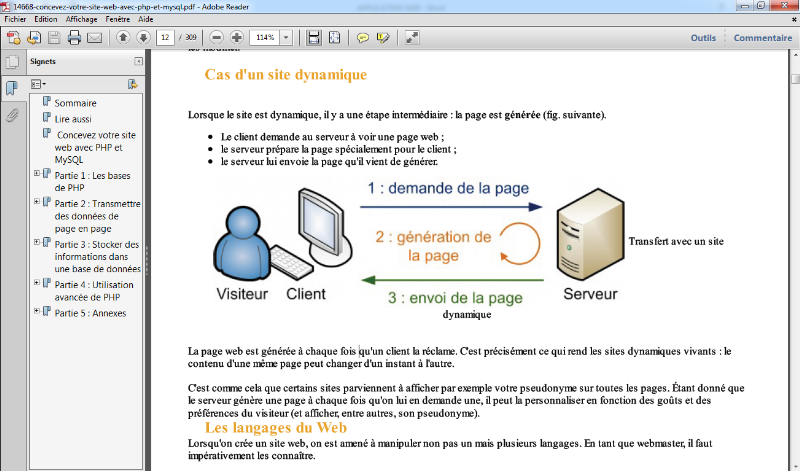800x471 pixels.
Task: Zoom out with the minus button
Action: (x=216, y=37)
